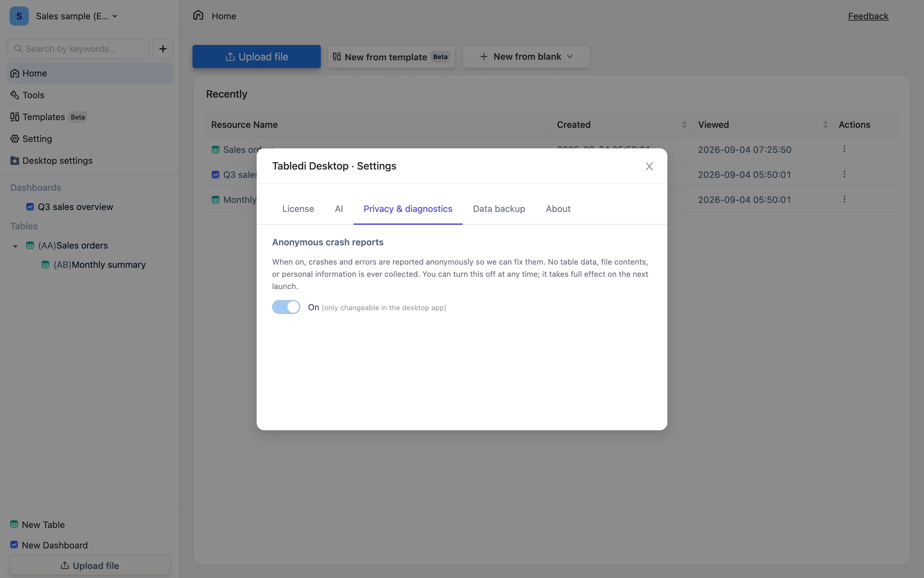Viewport: 924px width, 578px height.
Task: Open actions menu for Monthly row
Action: (x=844, y=199)
